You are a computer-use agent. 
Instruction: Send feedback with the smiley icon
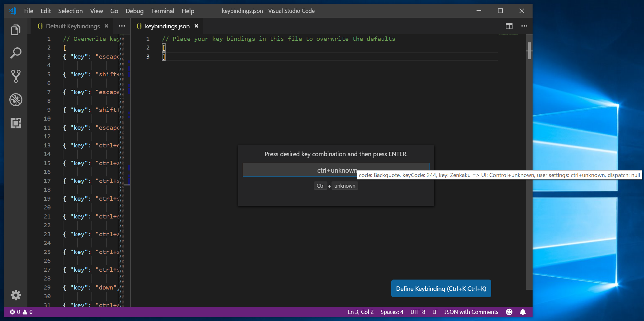pyautogui.click(x=509, y=312)
